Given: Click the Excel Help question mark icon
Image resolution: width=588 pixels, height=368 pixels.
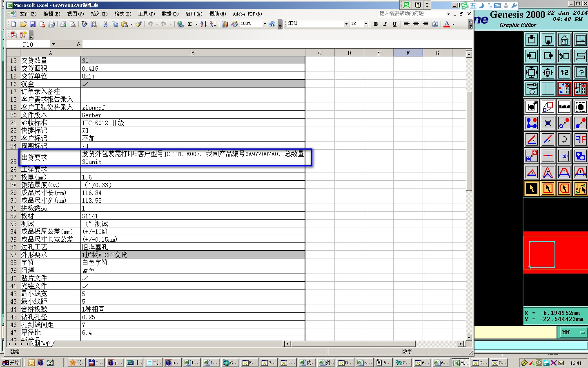Looking at the screenshot, I should (x=272, y=24).
